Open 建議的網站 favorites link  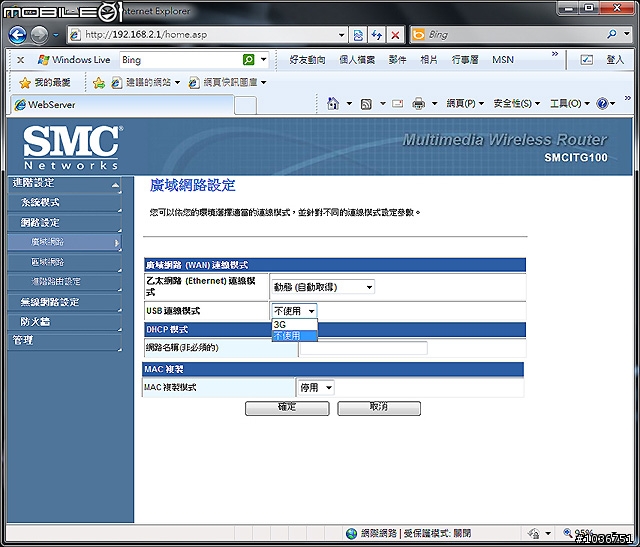click(x=146, y=83)
